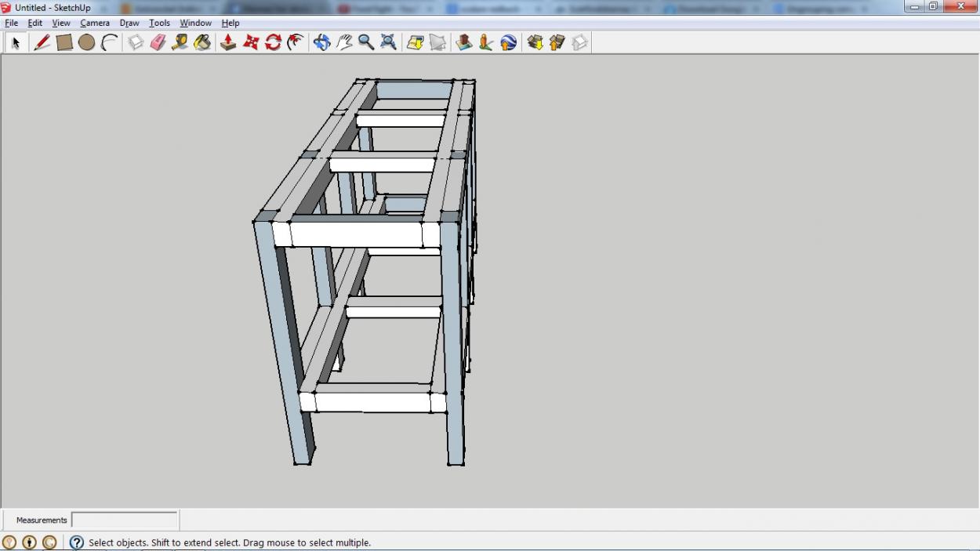This screenshot has width=980, height=551.
Task: Pick the pink Eraser tool
Action: pyautogui.click(x=158, y=43)
